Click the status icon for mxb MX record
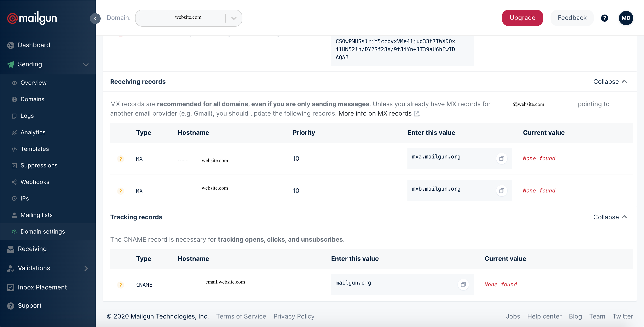The image size is (644, 327). tap(121, 191)
